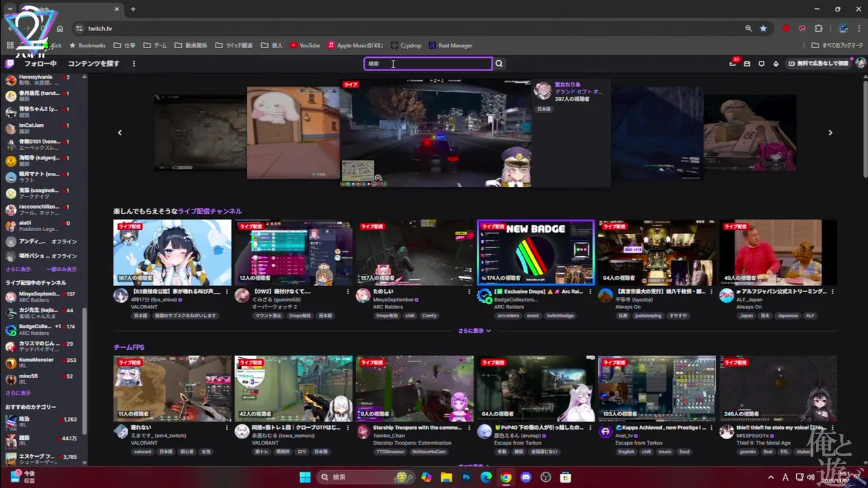Expand さらに表示 under recommended live channels
The width and height of the screenshot is (868, 488).
click(x=474, y=331)
